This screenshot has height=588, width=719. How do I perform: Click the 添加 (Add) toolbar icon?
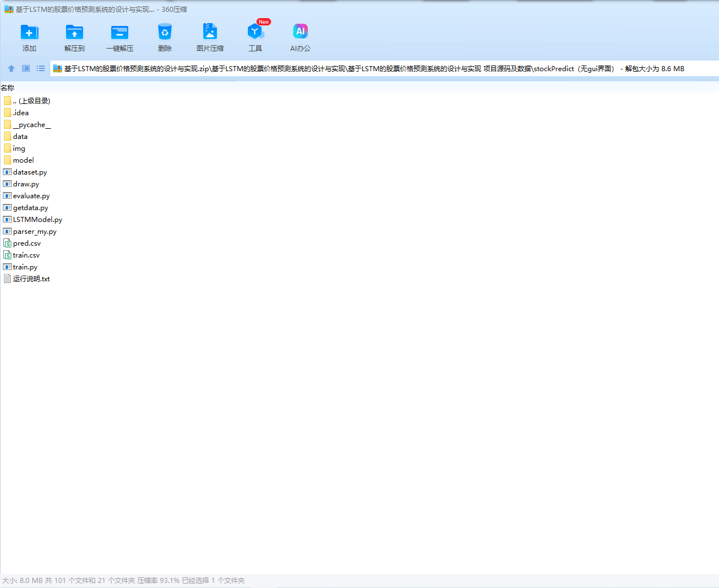(x=29, y=32)
